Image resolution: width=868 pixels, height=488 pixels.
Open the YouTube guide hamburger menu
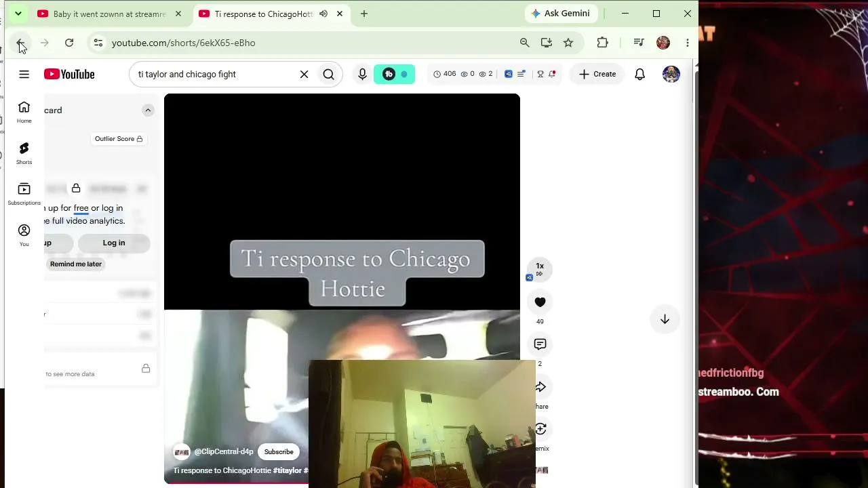click(24, 74)
